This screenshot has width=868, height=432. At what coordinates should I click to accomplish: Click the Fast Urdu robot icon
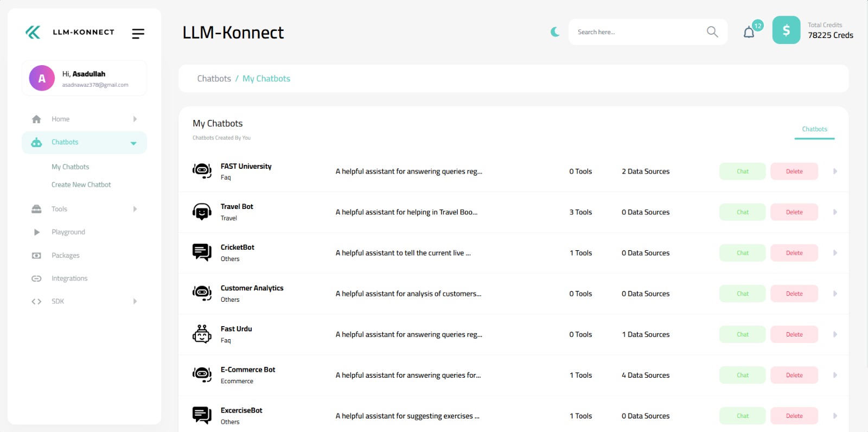202,334
